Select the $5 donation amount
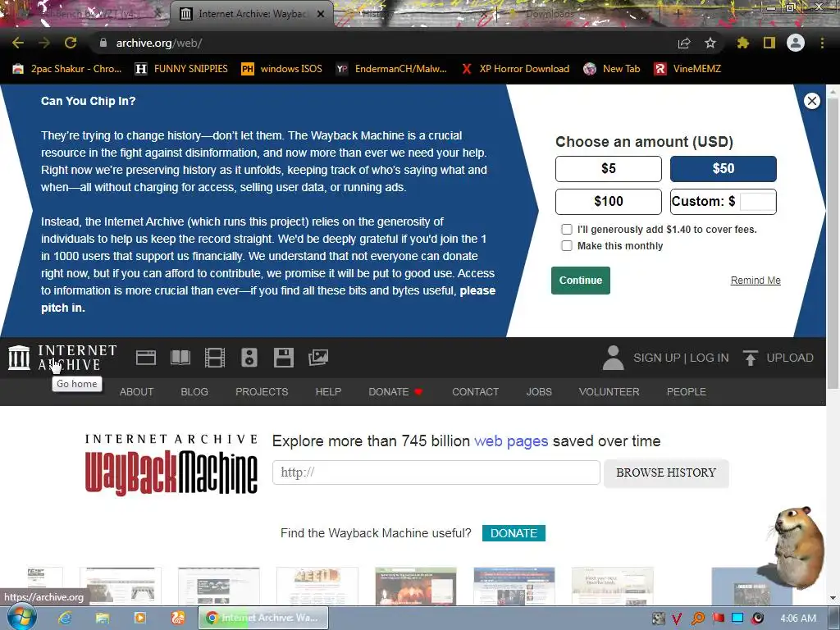 pos(608,169)
